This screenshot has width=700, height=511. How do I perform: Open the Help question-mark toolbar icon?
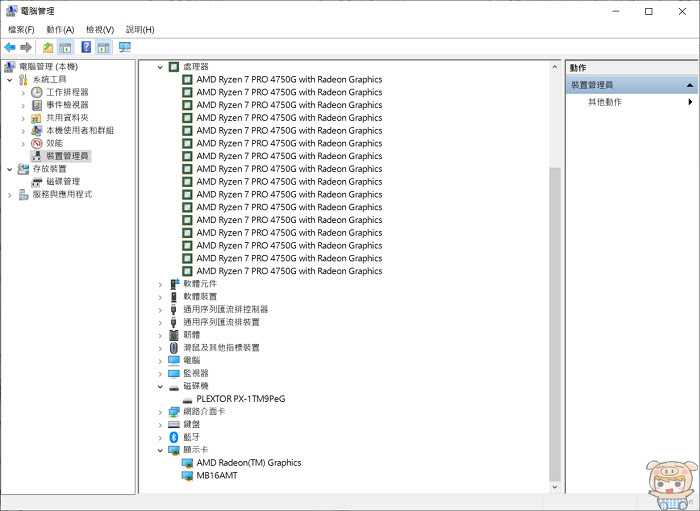click(86, 47)
